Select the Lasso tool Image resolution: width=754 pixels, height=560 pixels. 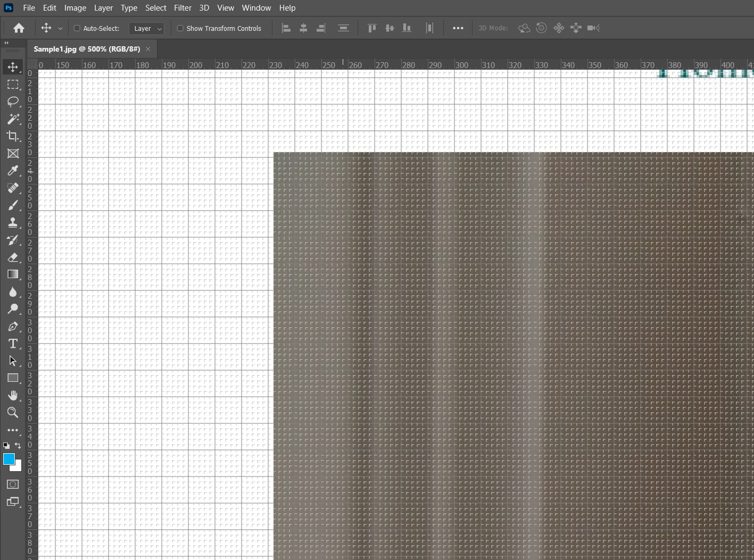click(13, 102)
